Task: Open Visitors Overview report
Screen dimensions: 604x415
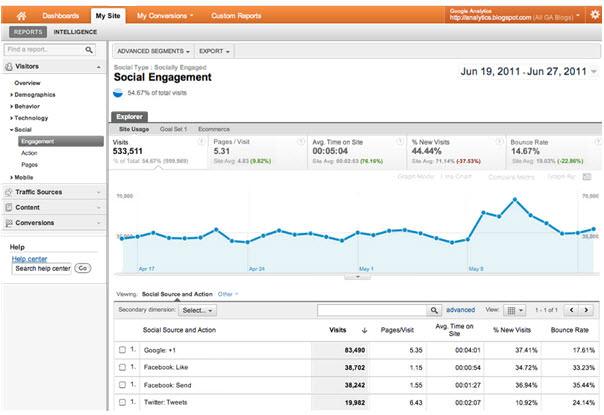Action: (27, 83)
